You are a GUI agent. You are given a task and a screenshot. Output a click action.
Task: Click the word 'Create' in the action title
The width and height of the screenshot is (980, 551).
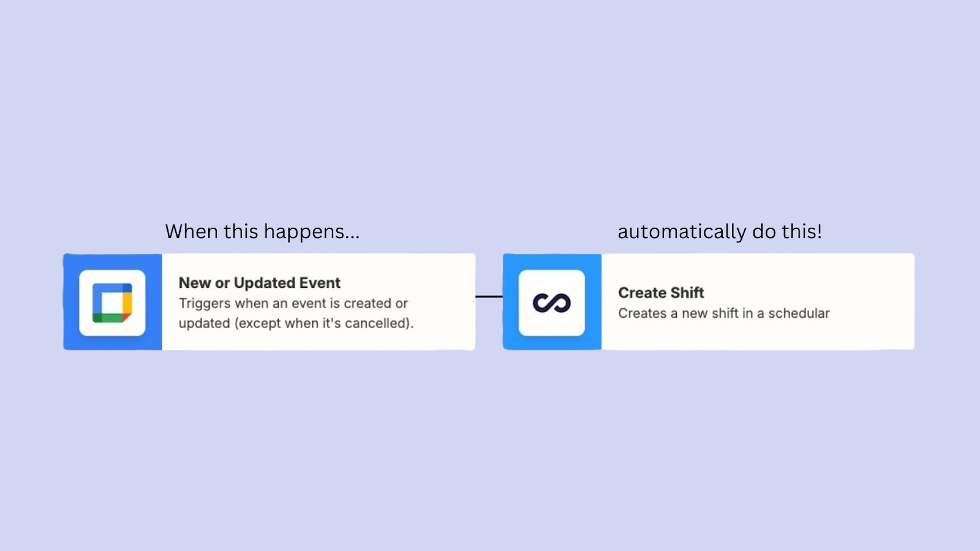pos(643,293)
